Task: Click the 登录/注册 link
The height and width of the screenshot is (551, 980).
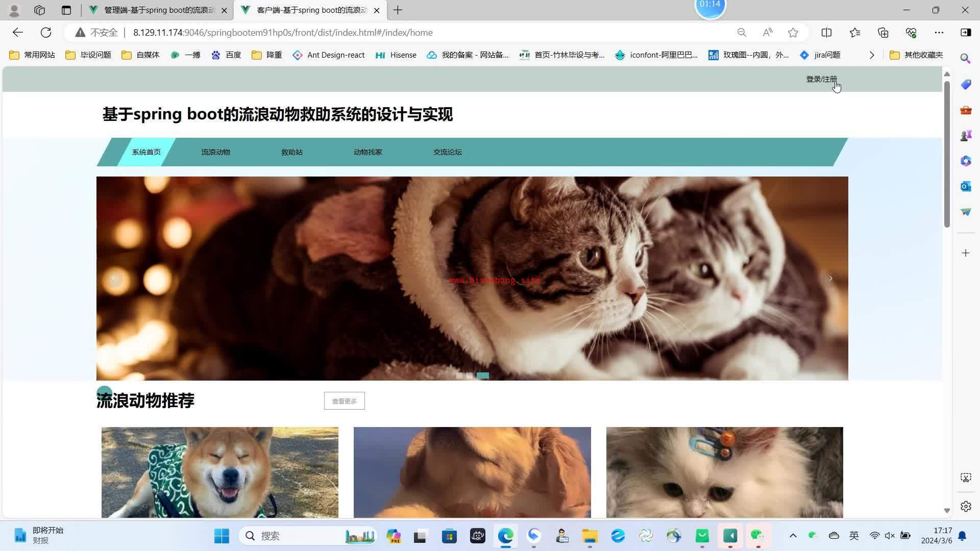Action: point(821,79)
